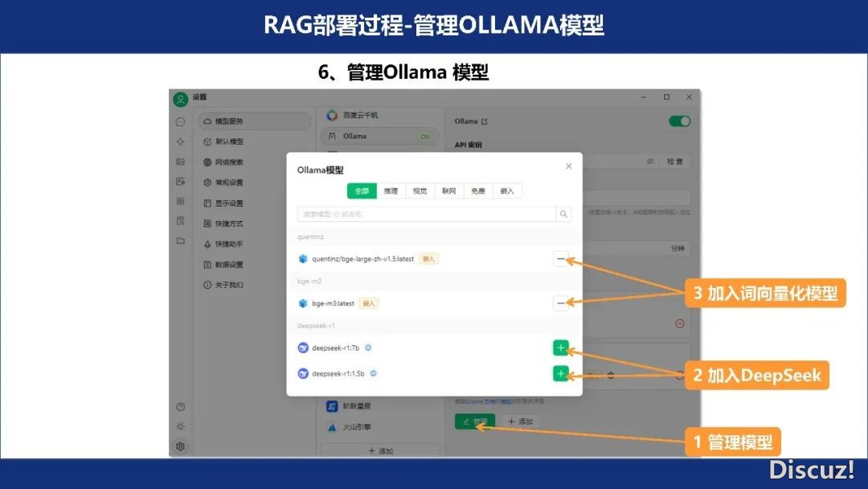This screenshot has height=489, width=868.
Task: Switch to the 视觉 tab
Action: (x=420, y=191)
